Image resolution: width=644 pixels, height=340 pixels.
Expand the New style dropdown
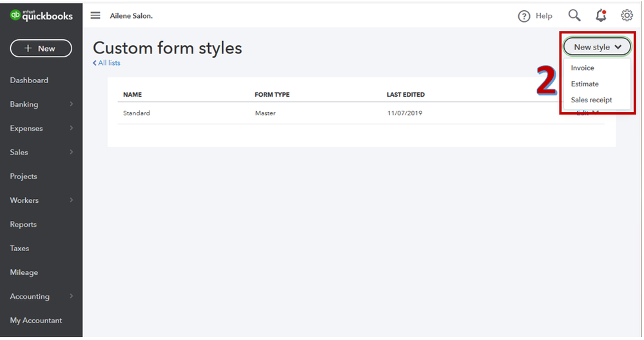pos(597,47)
